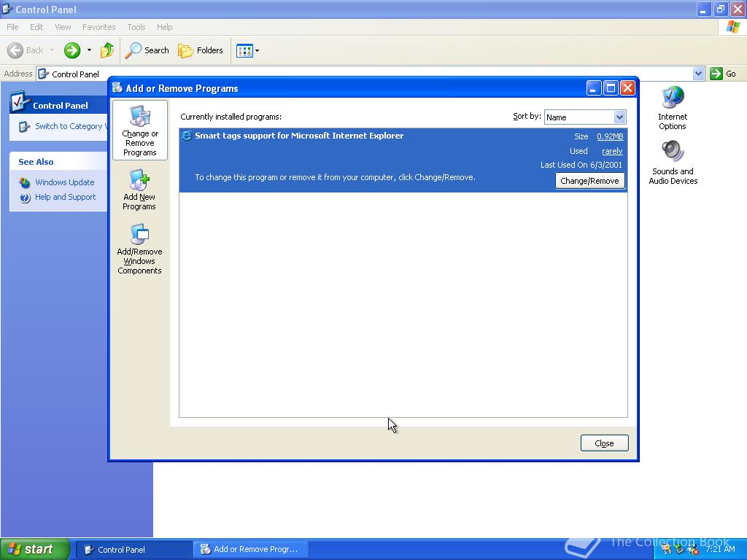Open the Tools menu

[136, 27]
